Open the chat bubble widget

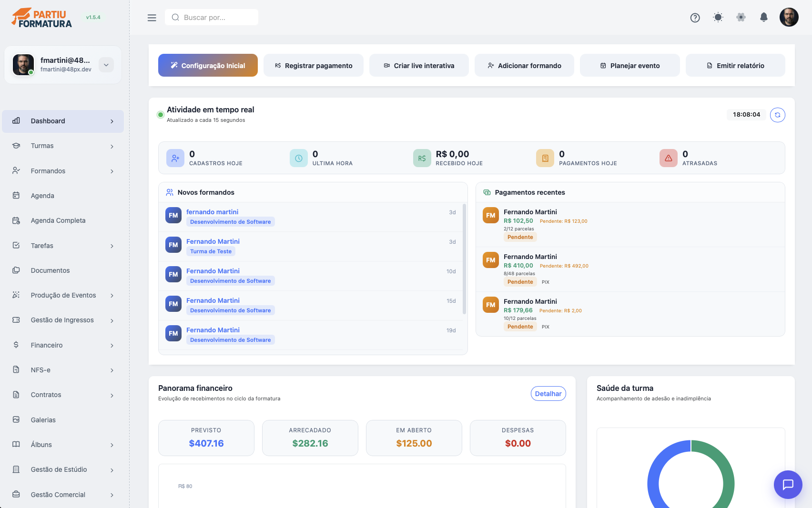click(788, 484)
